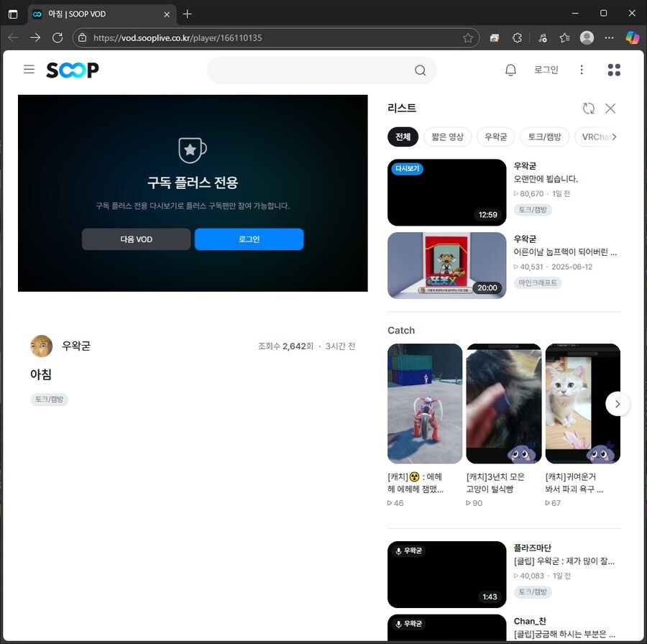Open [클립] 우왁굳 : 제가 많이 잘 title
The image size is (647, 644).
[564, 561]
